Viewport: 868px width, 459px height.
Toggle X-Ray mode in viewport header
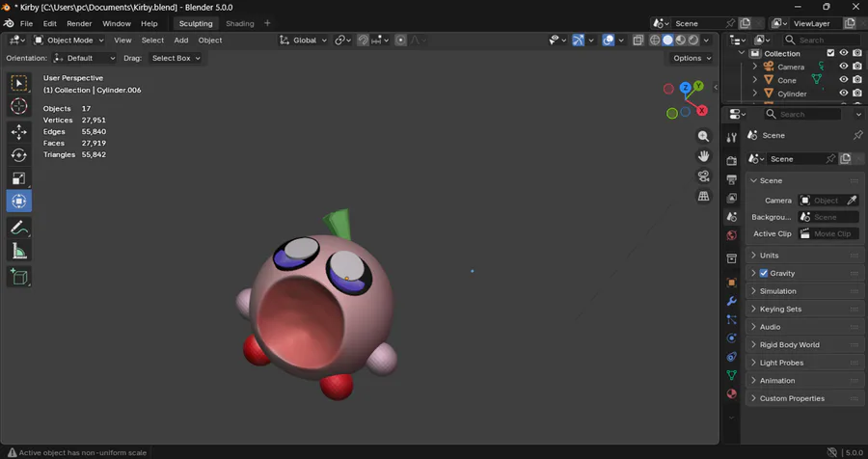pyautogui.click(x=638, y=40)
